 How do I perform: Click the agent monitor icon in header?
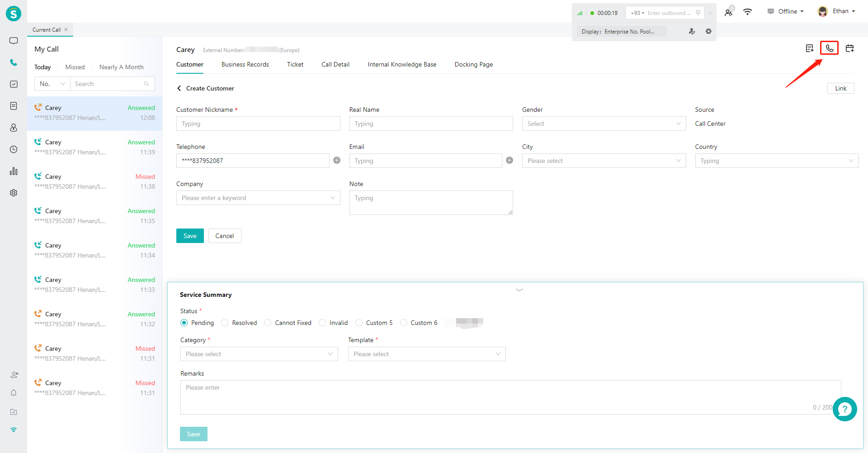point(728,12)
